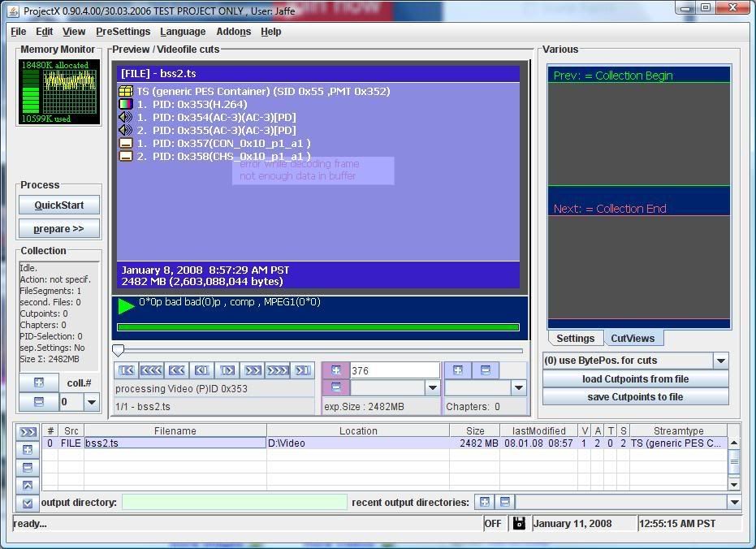
Task: Click the output directory field
Action: pos(235,502)
